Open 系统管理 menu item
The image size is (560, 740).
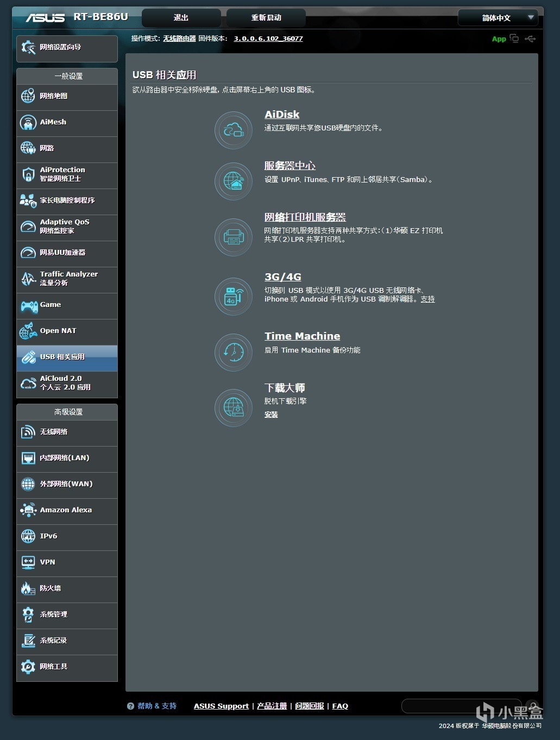[x=67, y=614]
